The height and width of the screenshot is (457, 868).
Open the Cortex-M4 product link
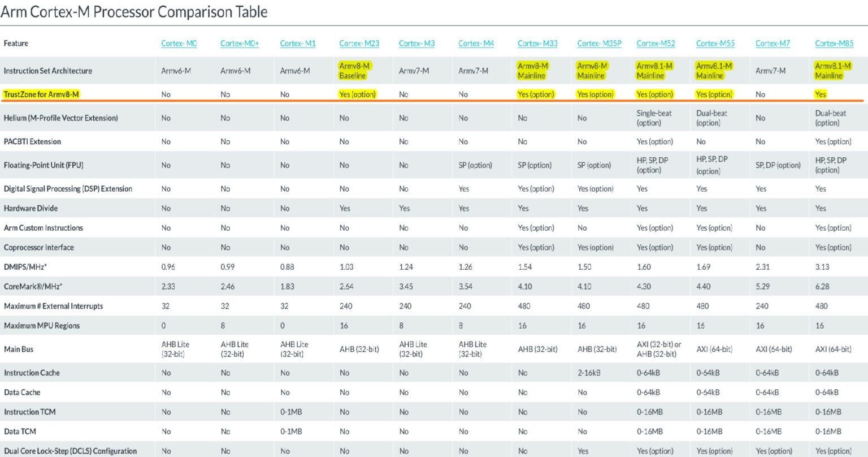coord(476,43)
